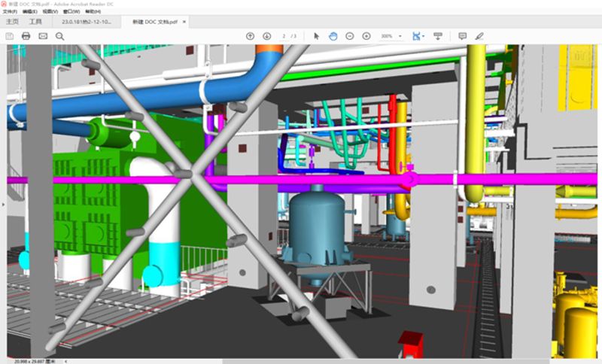Open the find text magnifier tool

tap(59, 36)
